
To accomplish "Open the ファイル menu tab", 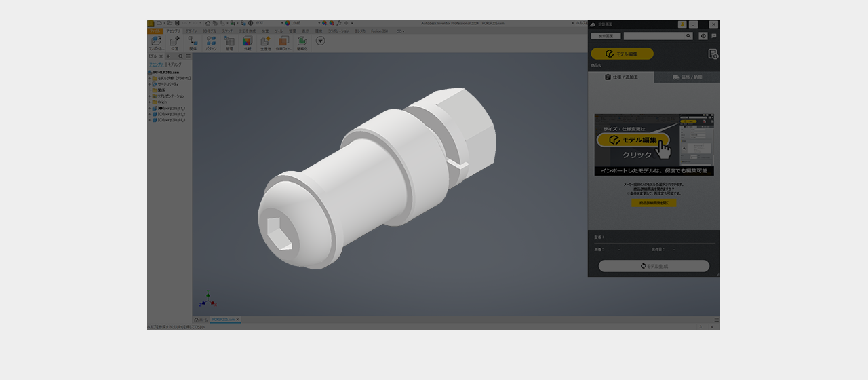I will 155,31.
